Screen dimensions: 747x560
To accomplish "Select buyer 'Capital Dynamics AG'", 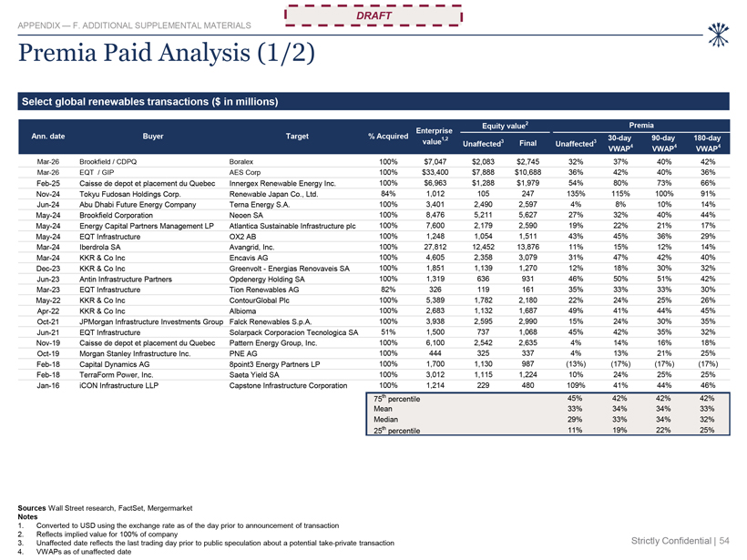I will (115, 364).
